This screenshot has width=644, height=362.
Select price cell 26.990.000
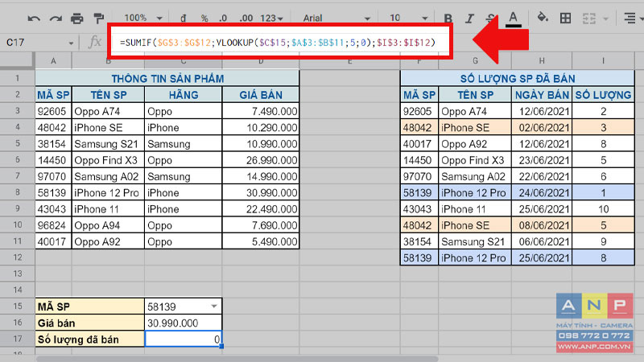click(261, 160)
